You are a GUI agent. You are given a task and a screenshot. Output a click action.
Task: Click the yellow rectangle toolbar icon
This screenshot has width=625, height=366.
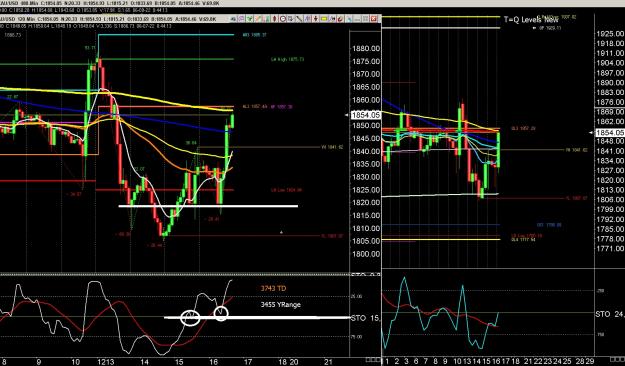[324, 19]
